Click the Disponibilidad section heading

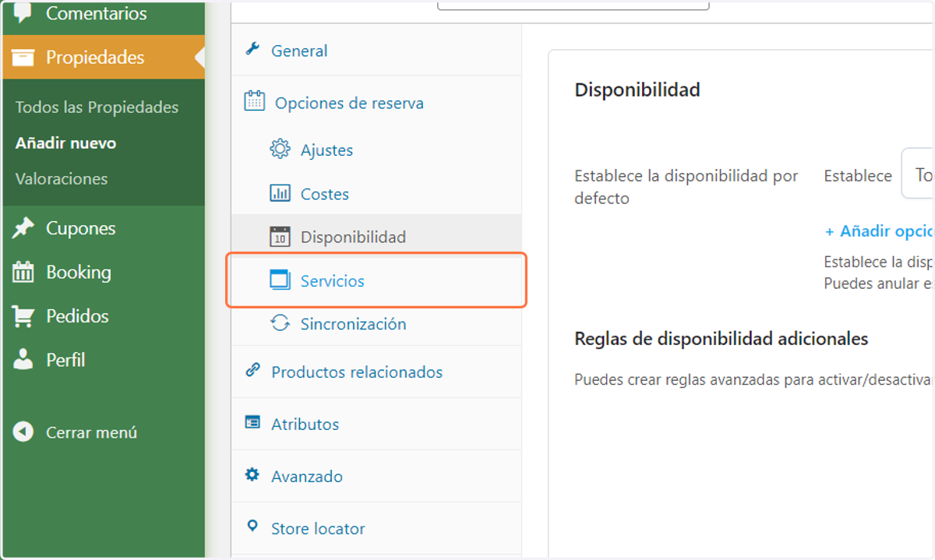[x=637, y=90]
